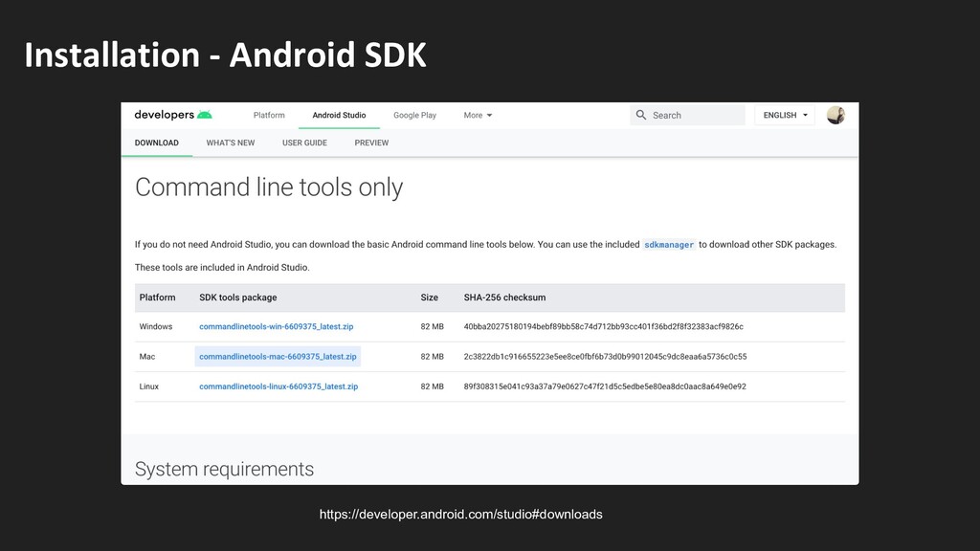Click the sdkmanager link
980x551 pixels.
click(669, 245)
